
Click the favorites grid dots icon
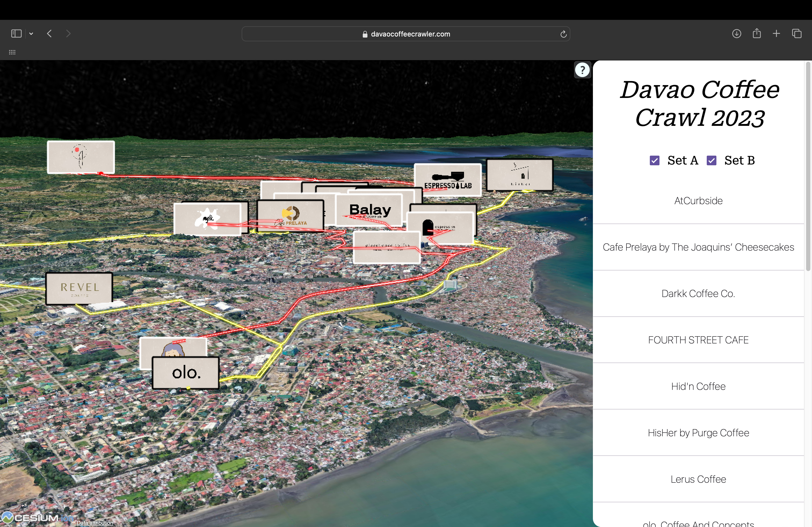[x=12, y=52]
